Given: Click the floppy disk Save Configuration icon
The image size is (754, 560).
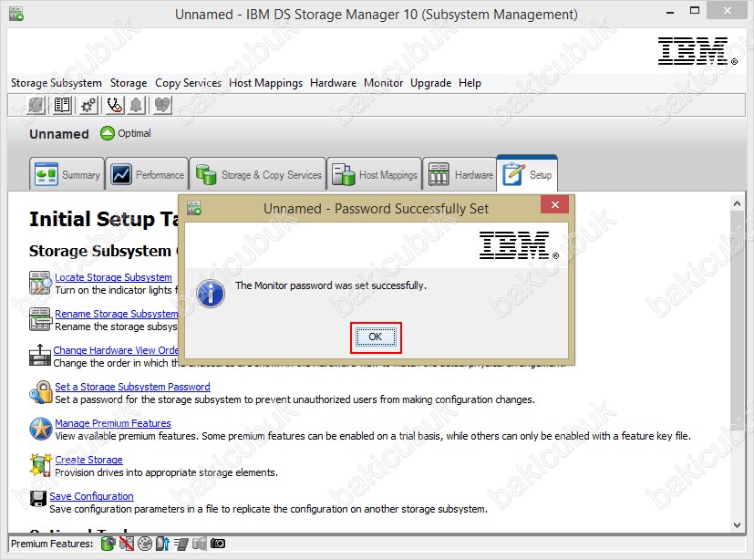Looking at the screenshot, I should click(38, 499).
